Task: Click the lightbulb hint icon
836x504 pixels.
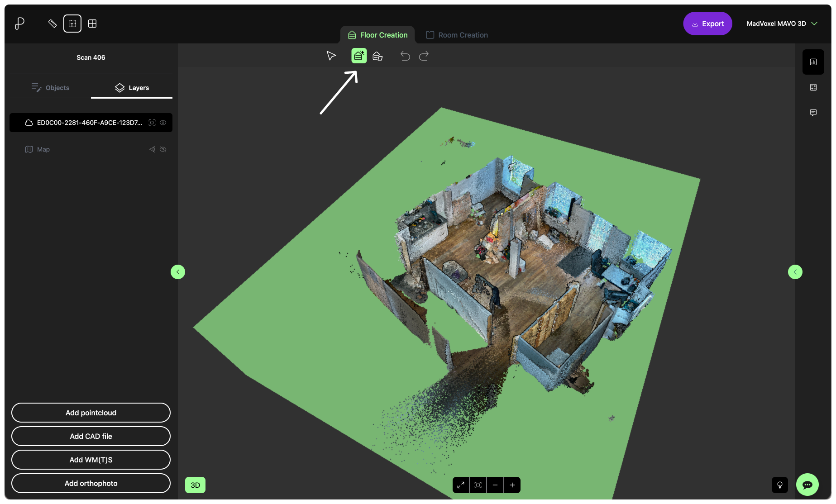Action: (779, 485)
